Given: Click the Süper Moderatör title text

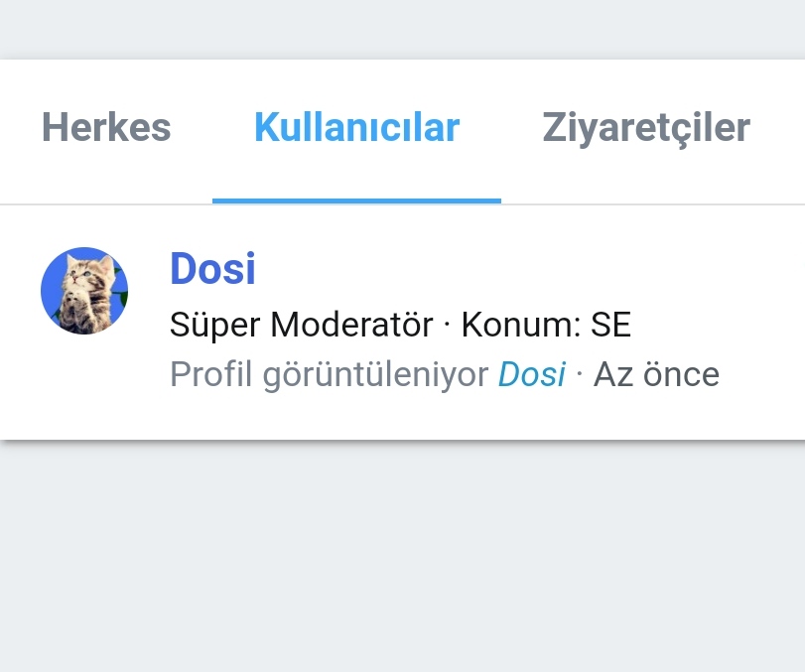Looking at the screenshot, I should click(x=301, y=325).
